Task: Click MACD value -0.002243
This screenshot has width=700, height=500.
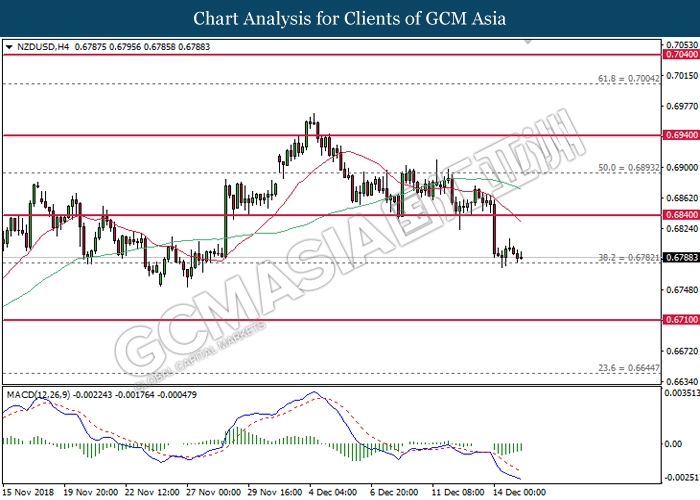Action: 93,395
